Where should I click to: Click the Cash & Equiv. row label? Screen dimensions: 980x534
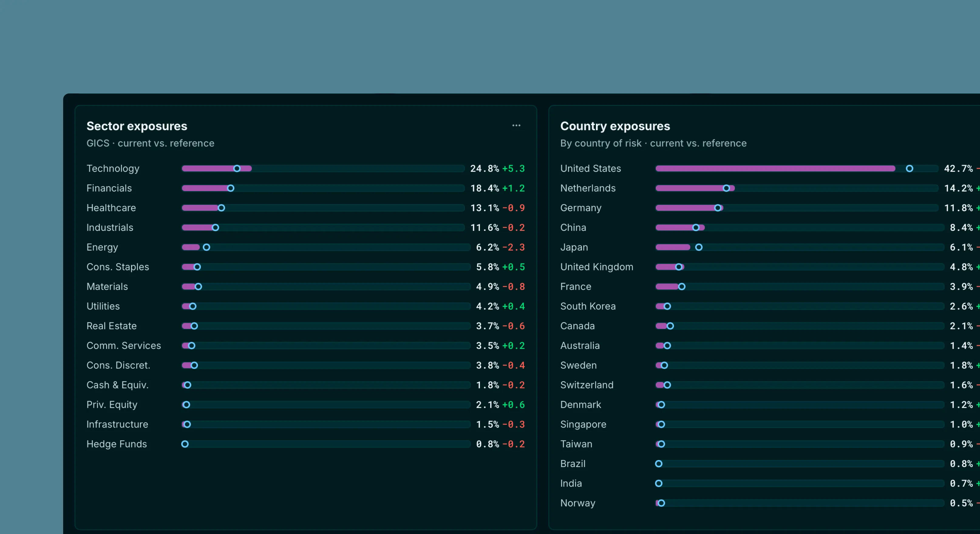[x=117, y=385]
